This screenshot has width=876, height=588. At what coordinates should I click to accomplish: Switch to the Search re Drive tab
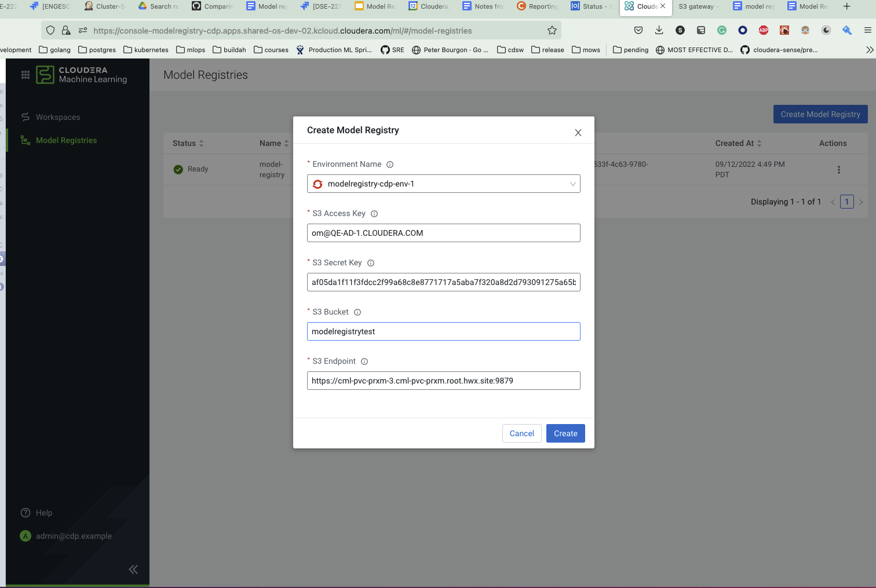pos(159,6)
